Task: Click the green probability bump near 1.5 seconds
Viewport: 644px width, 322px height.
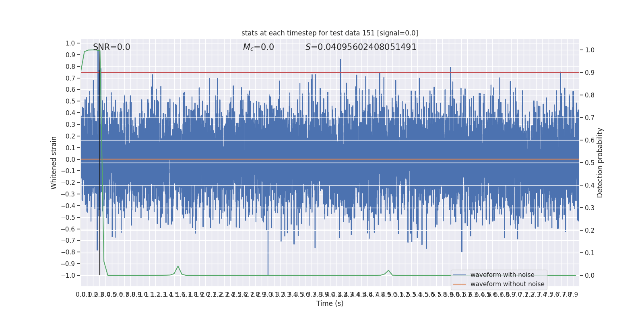Action: [x=178, y=270]
